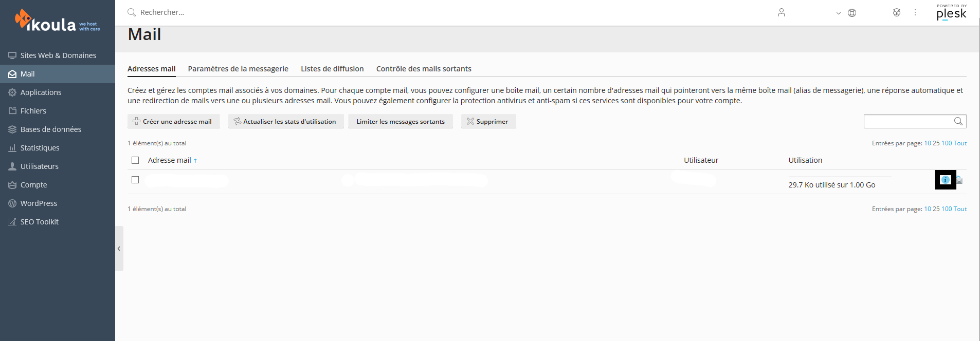Click the ikoula logo
The height and width of the screenshot is (341, 980).
point(57,21)
